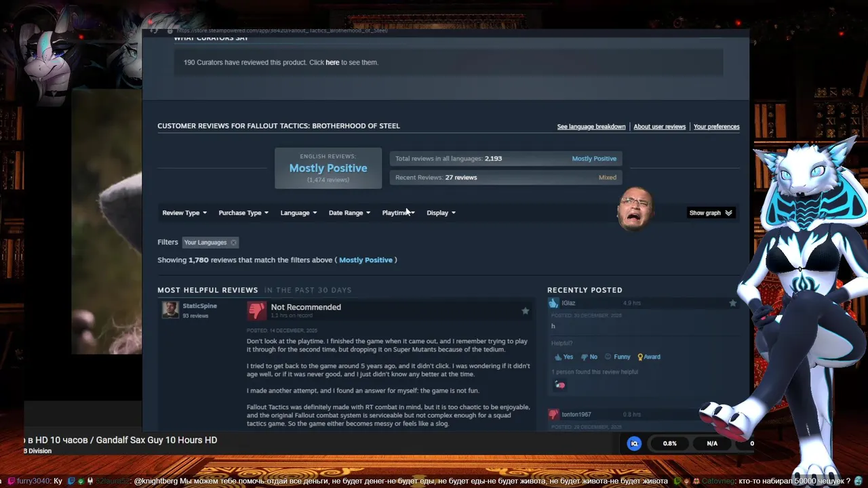The width and height of the screenshot is (868, 488).
Task: Click the Most Helpful Reviews heading
Action: pyautogui.click(x=208, y=290)
